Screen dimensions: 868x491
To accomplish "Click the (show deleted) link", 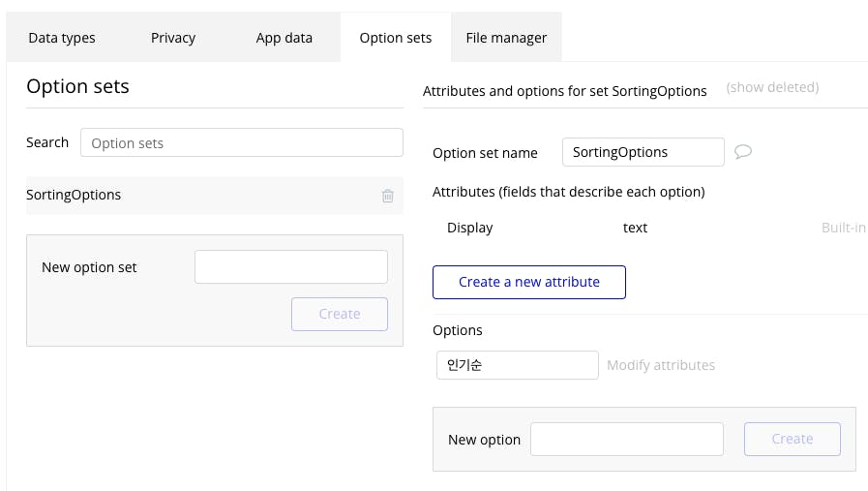I will click(x=772, y=87).
